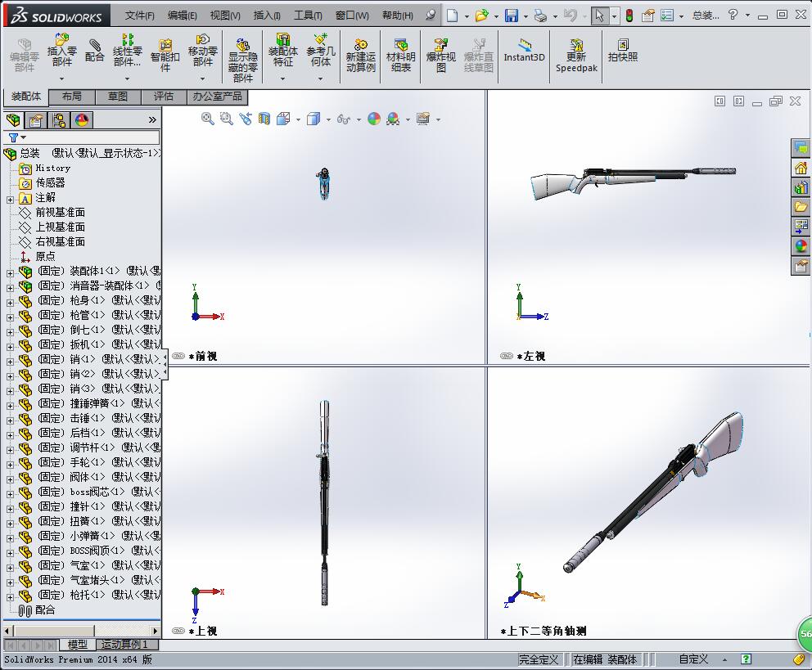Open Appearances sphere icon in task pane
The height and width of the screenshot is (670, 812).
[801, 245]
